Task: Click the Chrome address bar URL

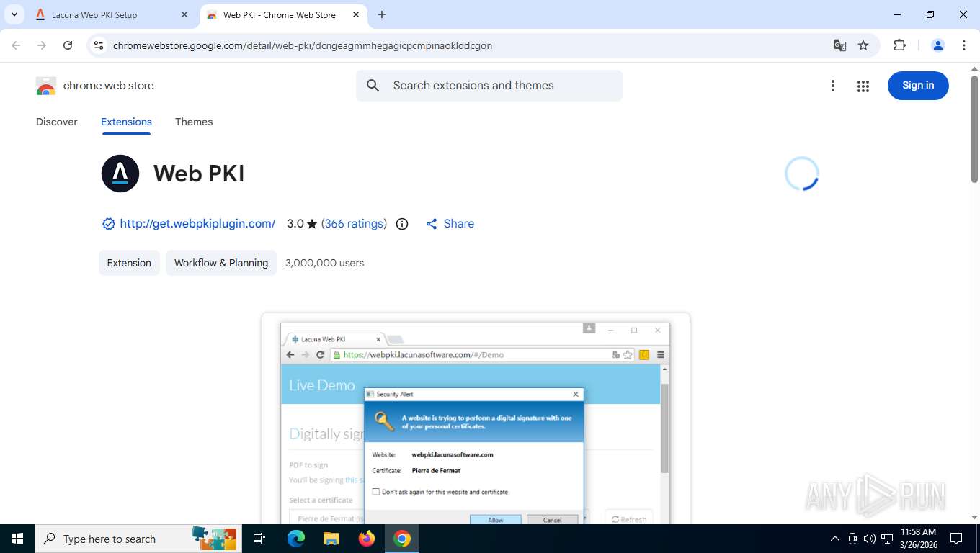Action: coord(303,45)
